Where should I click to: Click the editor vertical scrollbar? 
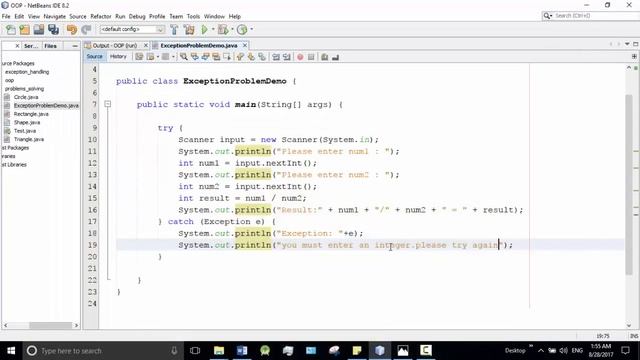629,184
